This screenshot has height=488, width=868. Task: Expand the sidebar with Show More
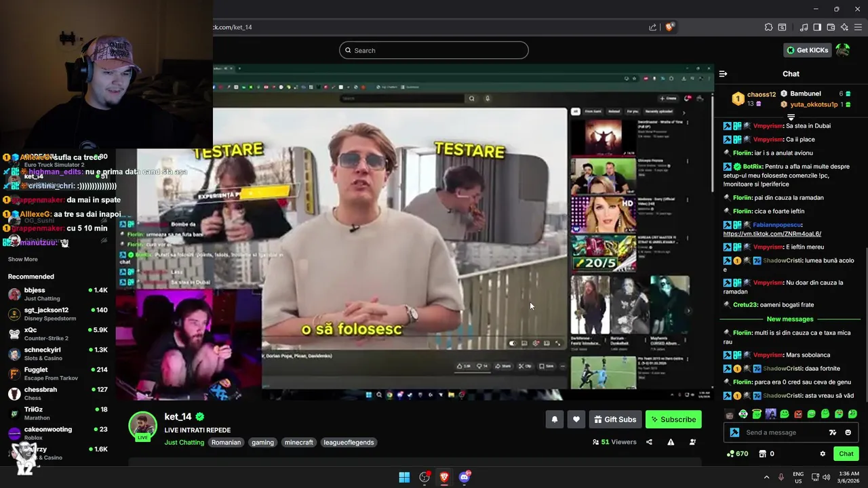point(22,259)
